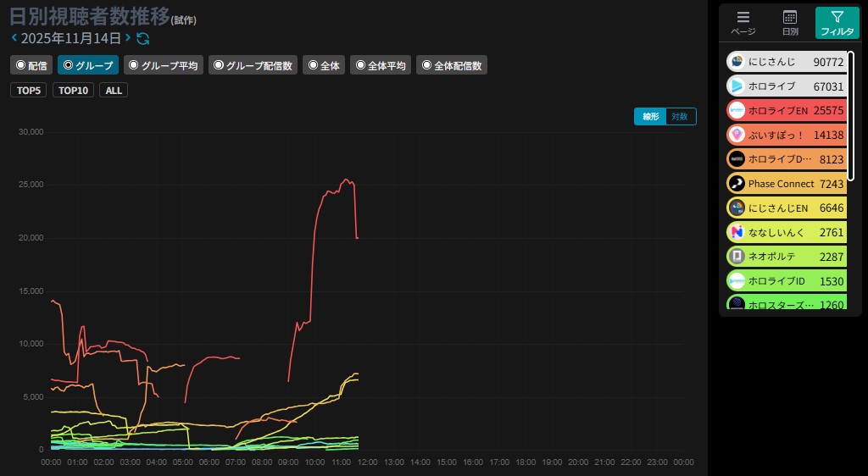Image resolution: width=868 pixels, height=476 pixels.
Task: Click the 12:00 label on time axis
Action: [x=368, y=462]
